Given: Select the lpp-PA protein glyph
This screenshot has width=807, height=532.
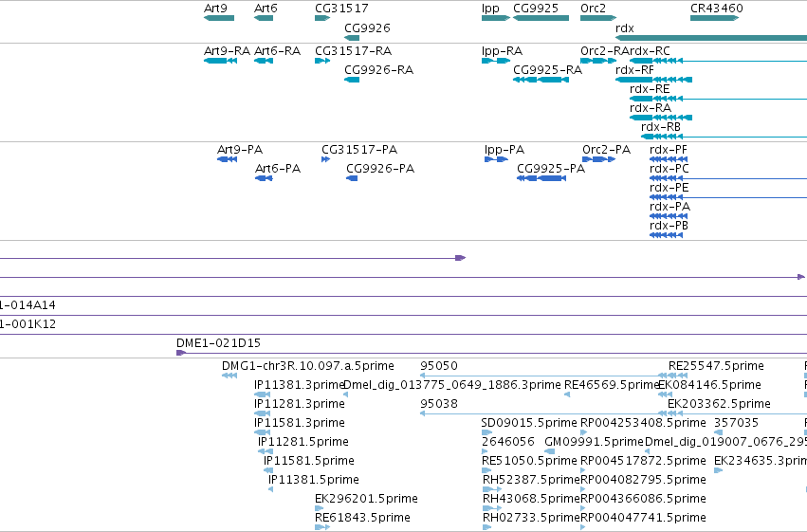Looking at the screenshot, I should tap(496, 159).
